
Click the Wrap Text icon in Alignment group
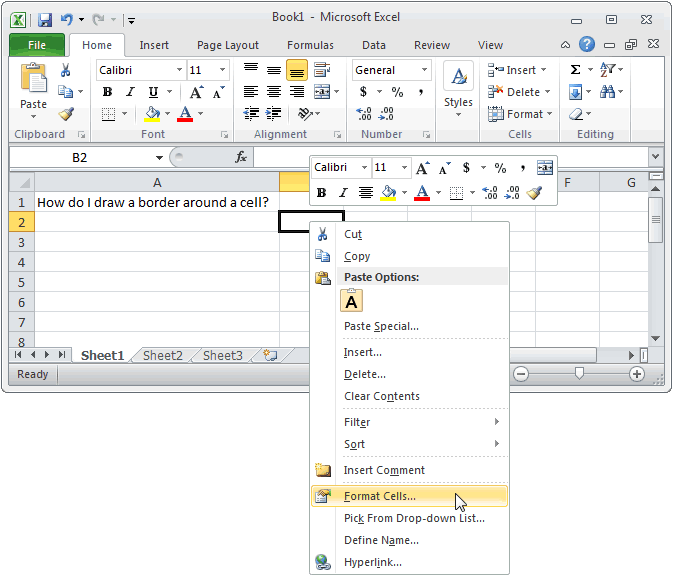coord(322,70)
